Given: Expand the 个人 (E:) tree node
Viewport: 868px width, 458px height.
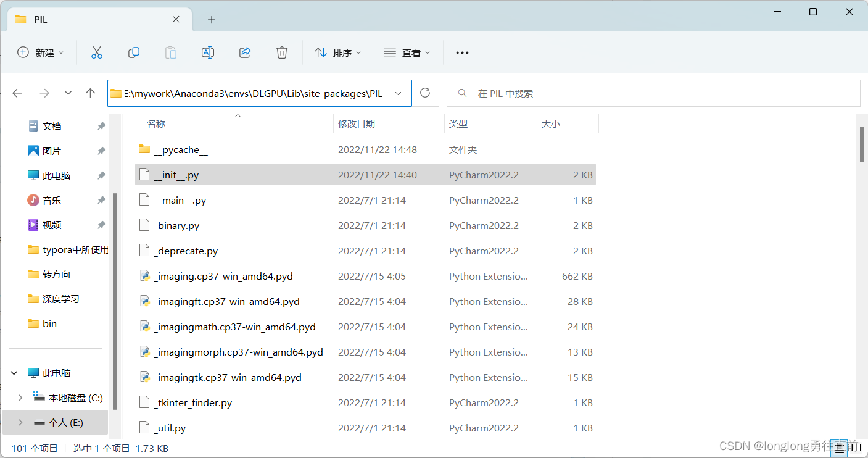Looking at the screenshot, I should pos(20,422).
